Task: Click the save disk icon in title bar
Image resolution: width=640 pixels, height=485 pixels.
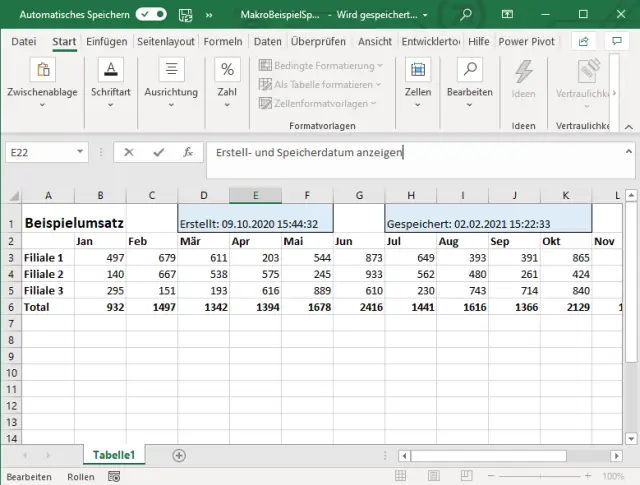Action: click(183, 15)
